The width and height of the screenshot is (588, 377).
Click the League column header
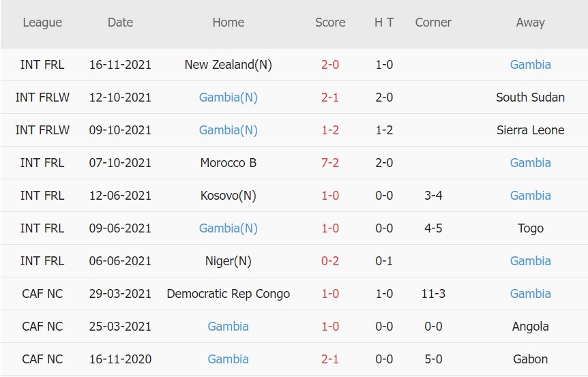[42, 22]
